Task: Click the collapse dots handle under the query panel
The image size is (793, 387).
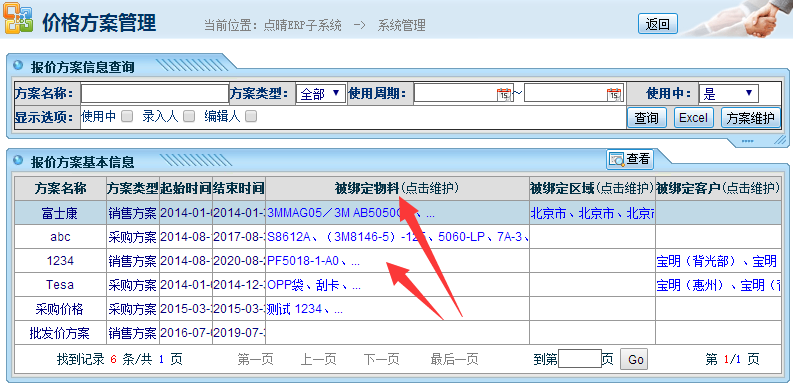Action: point(747,141)
